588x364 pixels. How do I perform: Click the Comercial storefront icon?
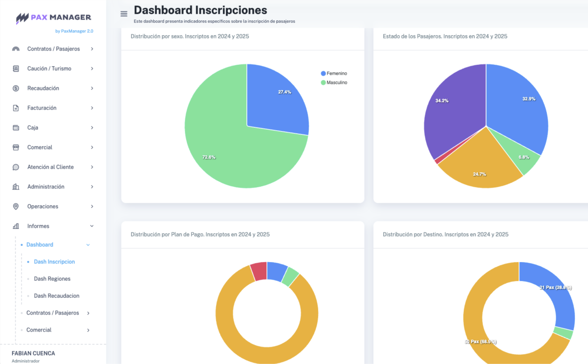(16, 147)
